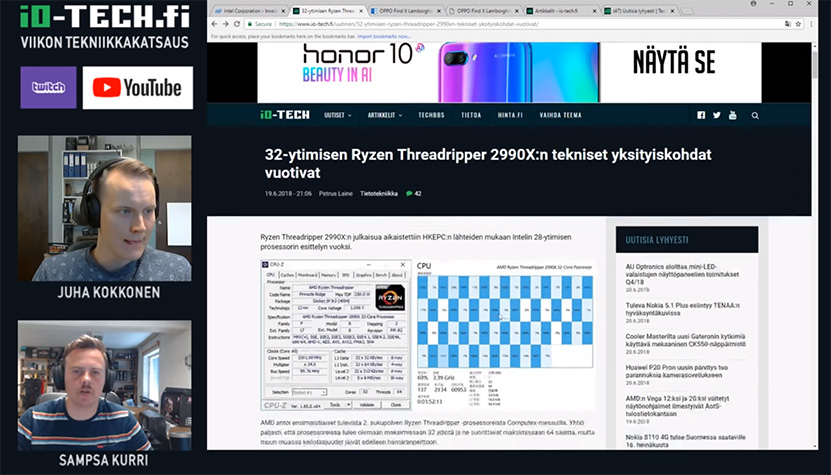831x475 pixels.
Task: Click the UUTISIA LYHYESTI sidebar heading
Action: [657, 240]
